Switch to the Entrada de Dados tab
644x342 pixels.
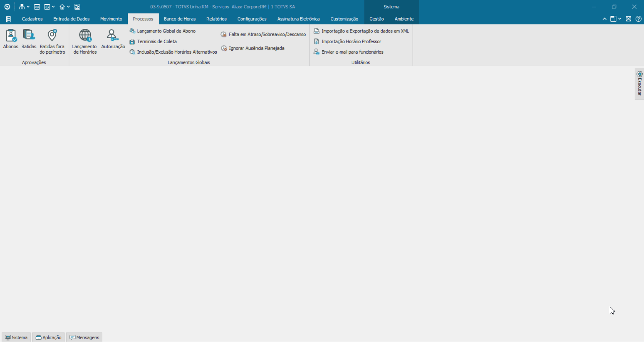(71, 19)
